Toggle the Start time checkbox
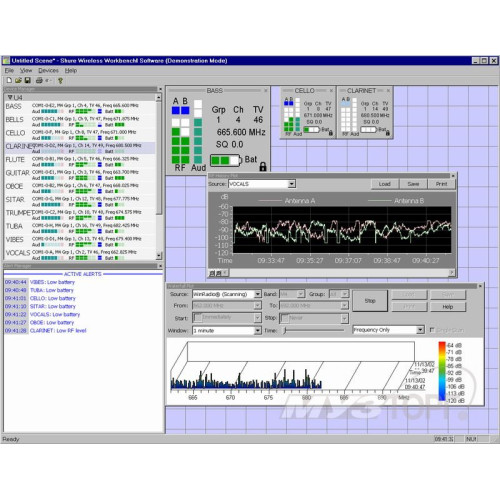500x500 pixels. point(197,318)
